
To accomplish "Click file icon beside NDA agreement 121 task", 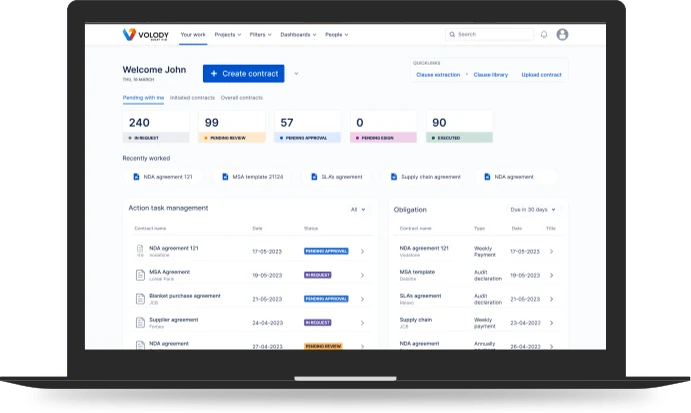I will click(x=140, y=250).
